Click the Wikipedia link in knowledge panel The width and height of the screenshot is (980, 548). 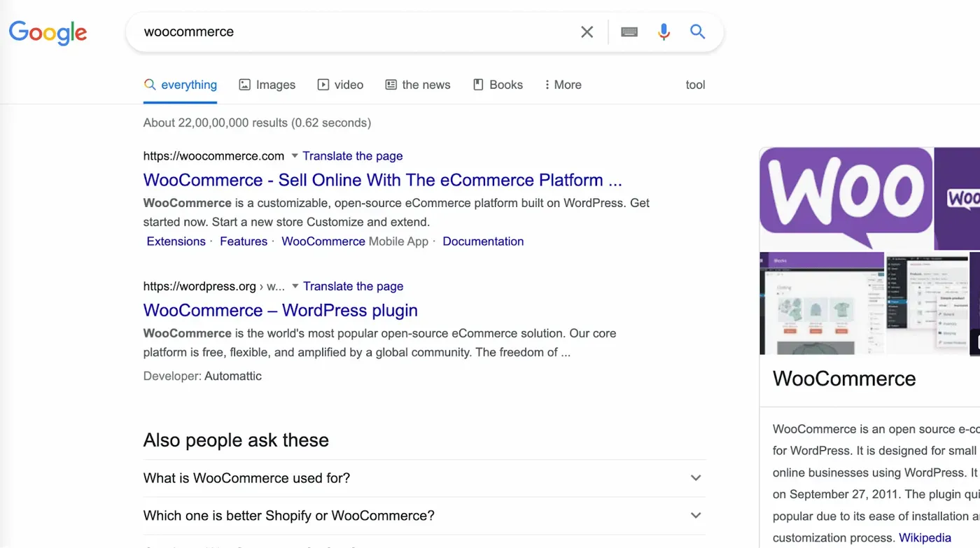925,538
